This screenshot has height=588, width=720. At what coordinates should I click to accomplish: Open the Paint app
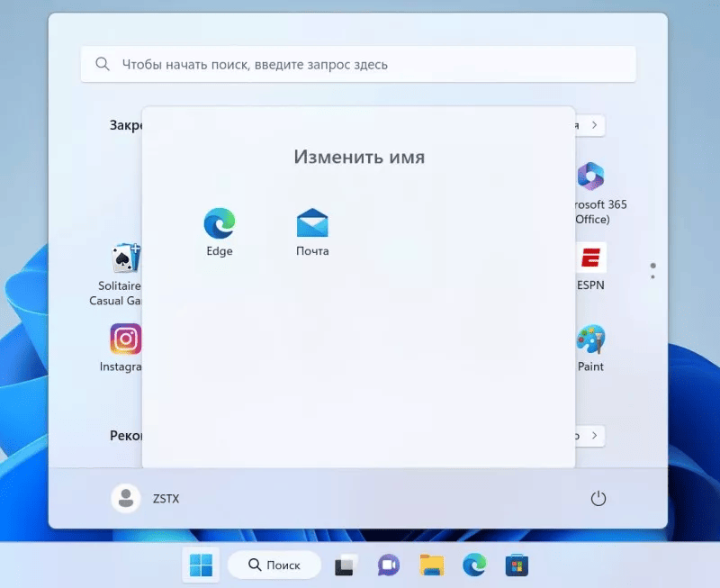(590, 348)
